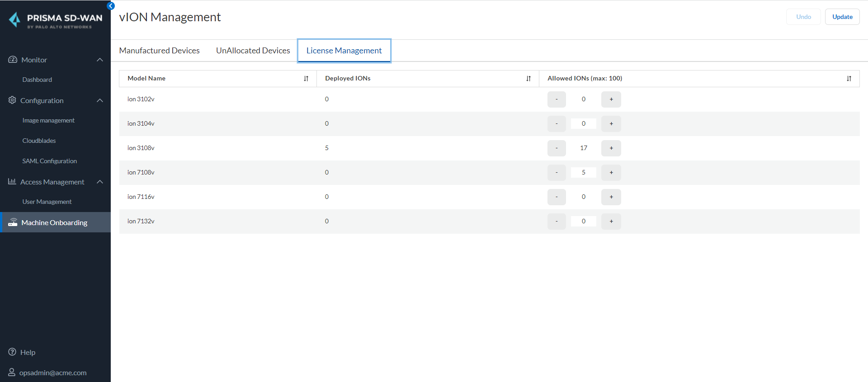Collapse the Configuration menu section
This screenshot has height=382, width=868.
(x=100, y=100)
